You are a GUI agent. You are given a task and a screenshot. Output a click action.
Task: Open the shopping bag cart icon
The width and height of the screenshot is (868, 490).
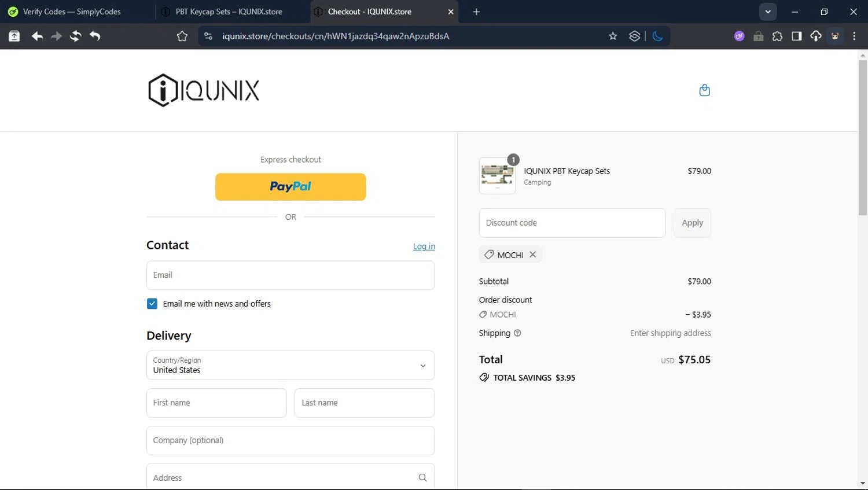[704, 90]
